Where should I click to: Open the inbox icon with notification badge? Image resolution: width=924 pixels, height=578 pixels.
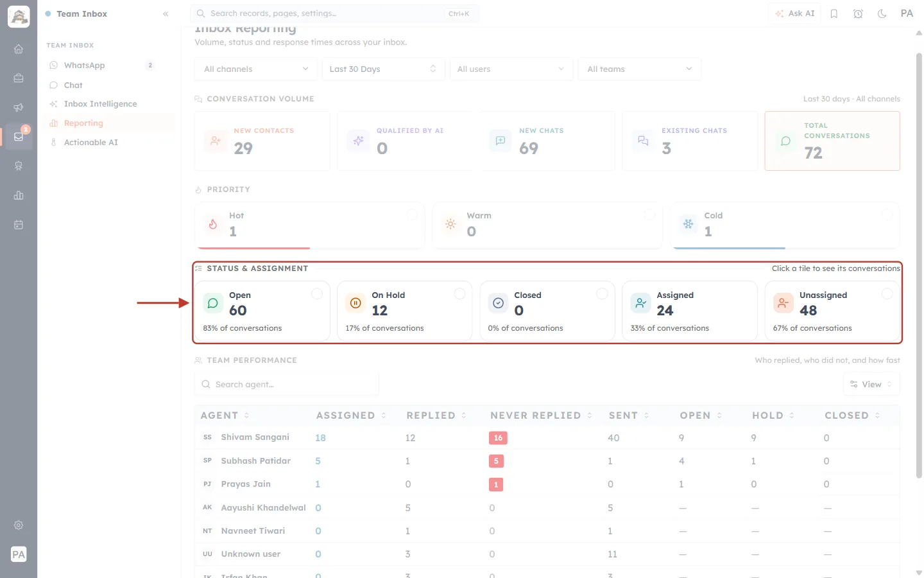click(x=19, y=136)
